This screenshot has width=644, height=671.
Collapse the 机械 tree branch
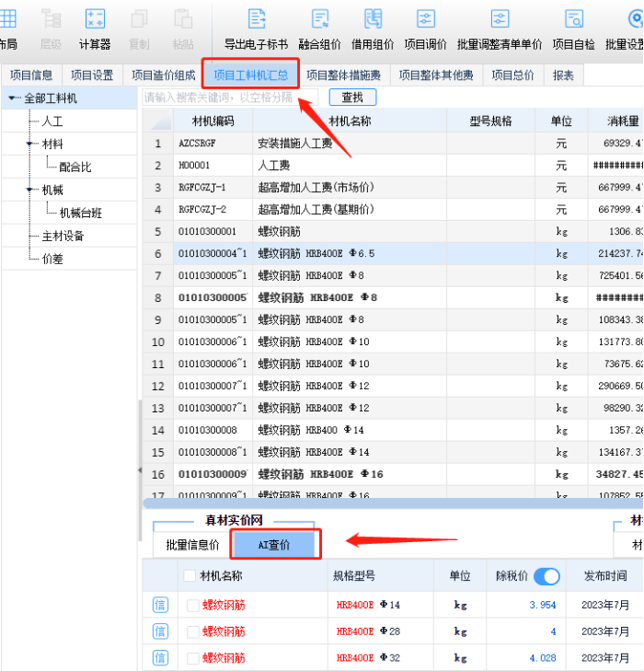click(30, 191)
